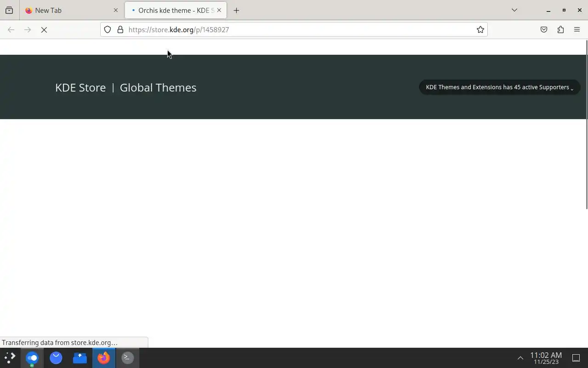This screenshot has width=588, height=368.
Task: Go back one page
Action: point(11,29)
